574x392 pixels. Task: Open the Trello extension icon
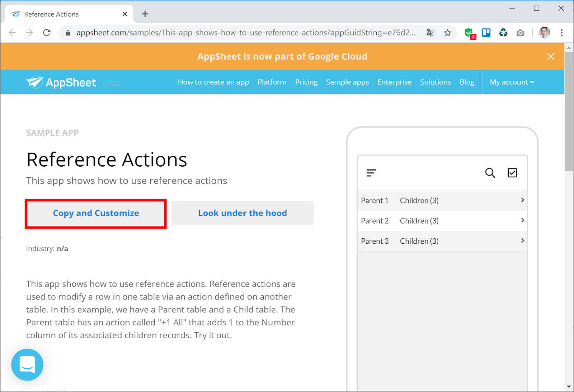(x=486, y=33)
